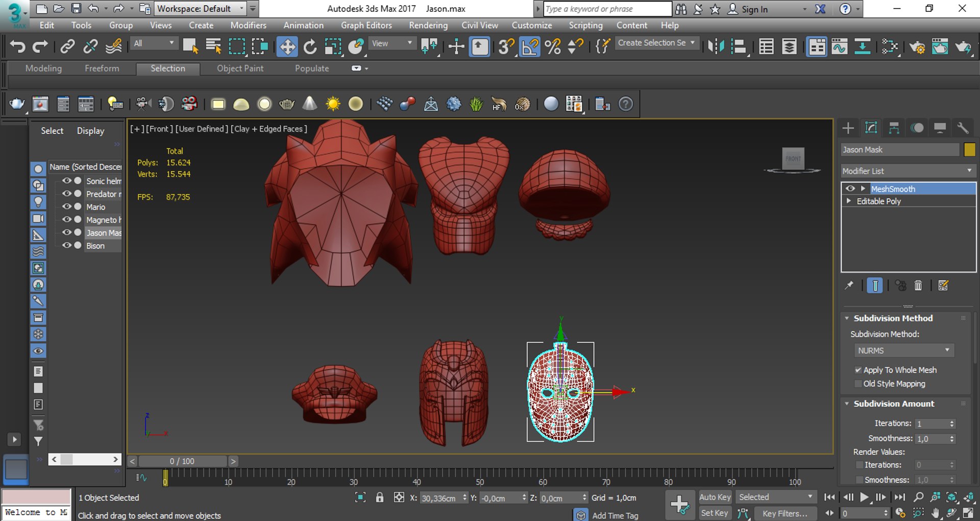Open the Mirror tool
The image size is (980, 521).
point(716,47)
